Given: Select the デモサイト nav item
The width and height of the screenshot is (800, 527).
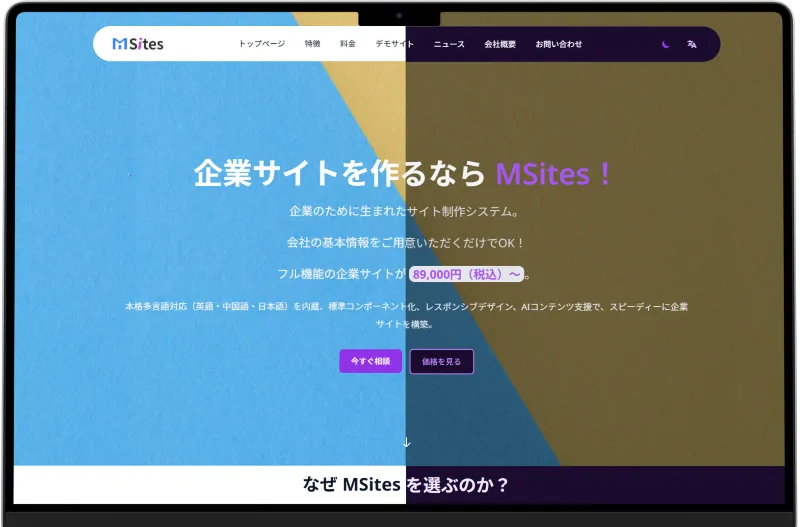Looking at the screenshot, I should [394, 44].
